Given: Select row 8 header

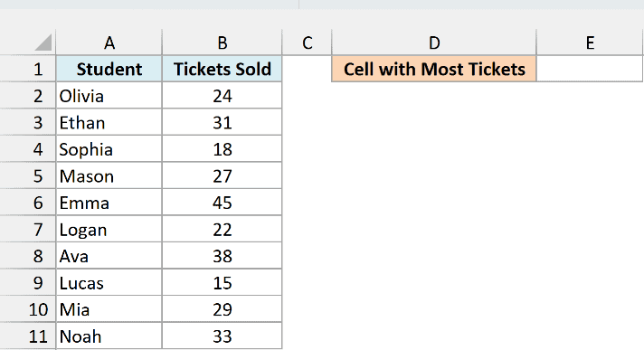Looking at the screenshot, I should [27, 256].
